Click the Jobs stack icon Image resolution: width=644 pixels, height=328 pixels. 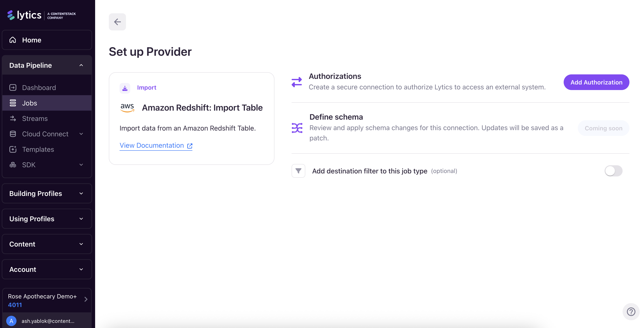tap(13, 103)
